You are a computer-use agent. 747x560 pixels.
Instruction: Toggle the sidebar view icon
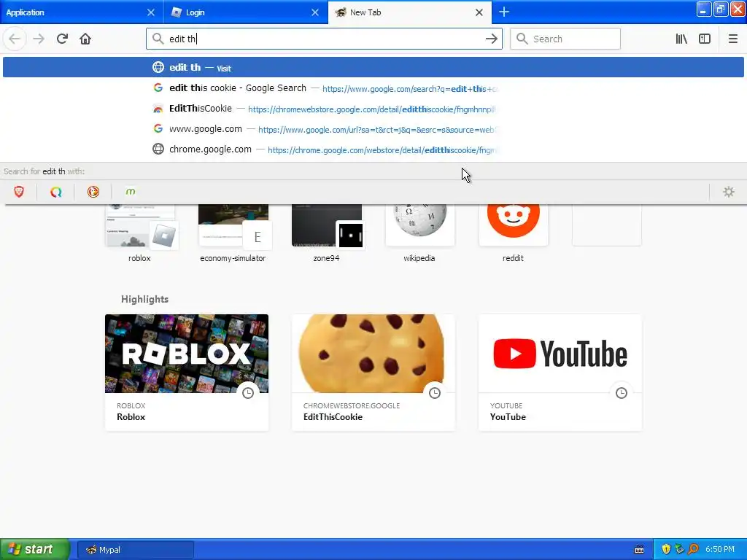pos(705,39)
